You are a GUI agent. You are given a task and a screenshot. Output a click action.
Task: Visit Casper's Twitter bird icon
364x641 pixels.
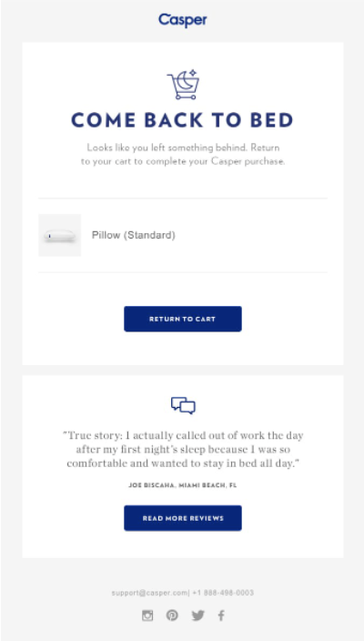(197, 616)
